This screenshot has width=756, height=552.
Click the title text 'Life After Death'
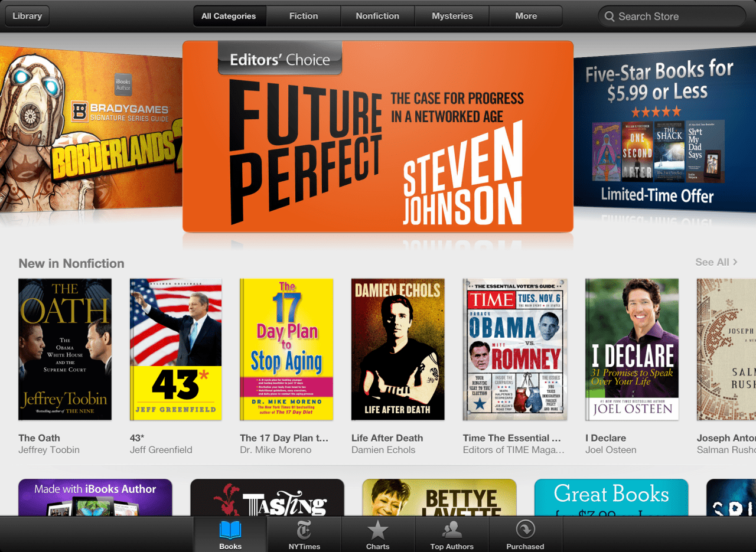tap(387, 438)
